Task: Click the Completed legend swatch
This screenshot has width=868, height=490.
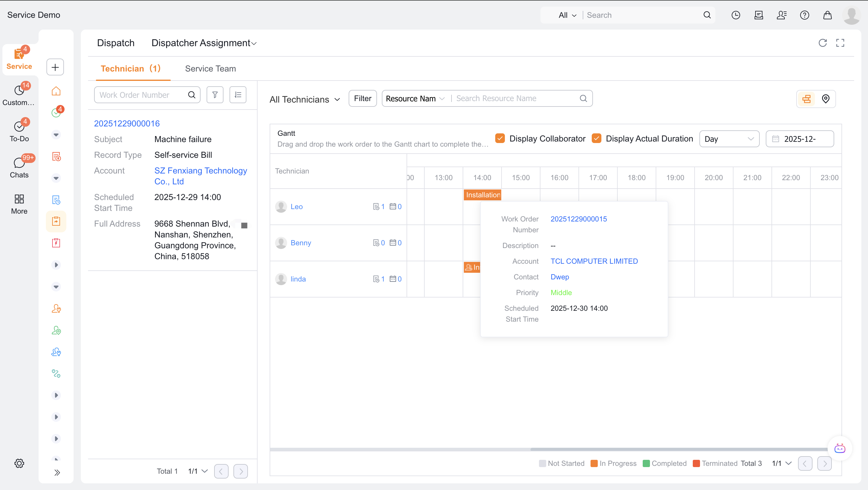Action: [646, 463]
